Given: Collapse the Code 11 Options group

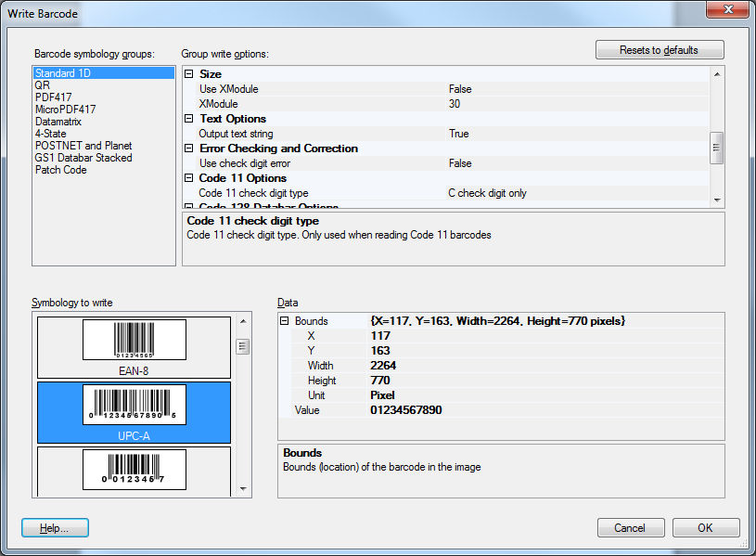Looking at the screenshot, I should pos(189,178).
